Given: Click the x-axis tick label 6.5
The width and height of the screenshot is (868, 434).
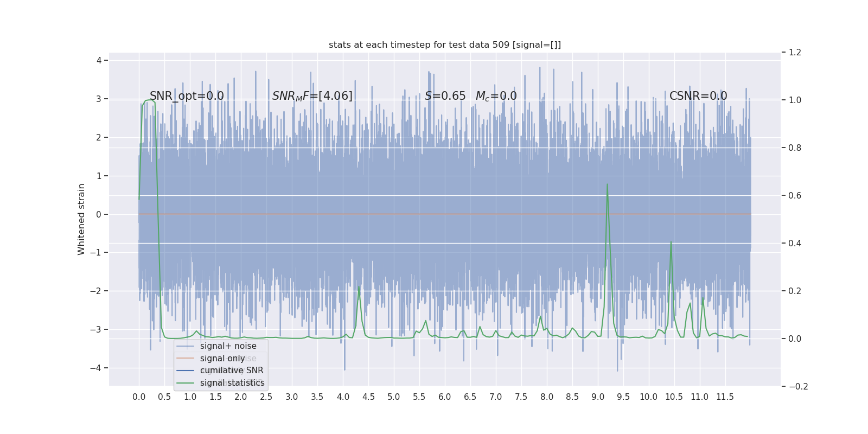Looking at the screenshot, I should (x=470, y=397).
